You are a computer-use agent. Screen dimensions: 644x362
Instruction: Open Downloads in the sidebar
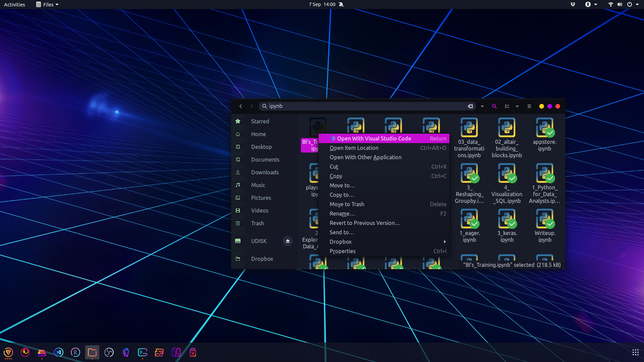265,172
